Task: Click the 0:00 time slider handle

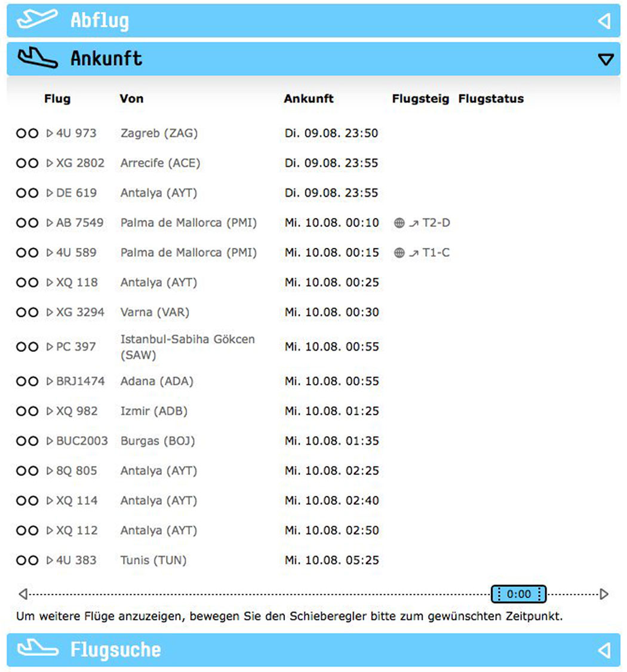Action: [x=518, y=594]
